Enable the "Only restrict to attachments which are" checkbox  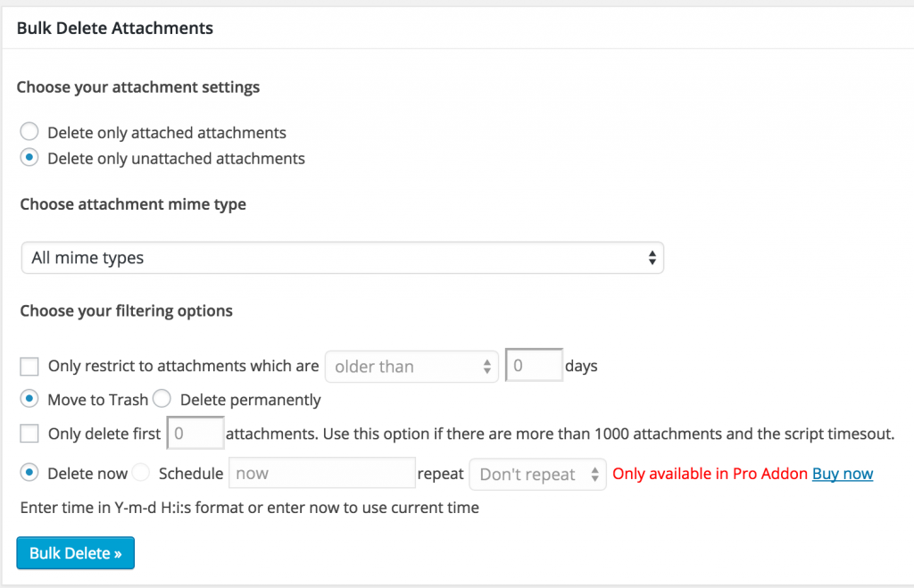point(29,366)
